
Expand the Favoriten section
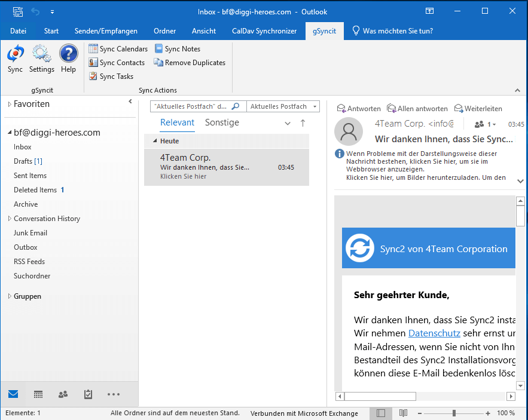coord(10,105)
